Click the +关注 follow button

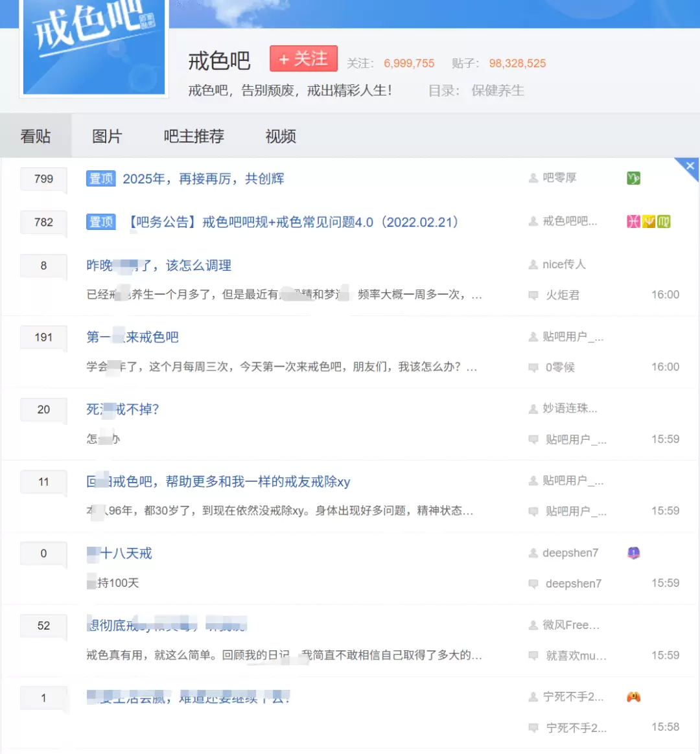pos(303,58)
